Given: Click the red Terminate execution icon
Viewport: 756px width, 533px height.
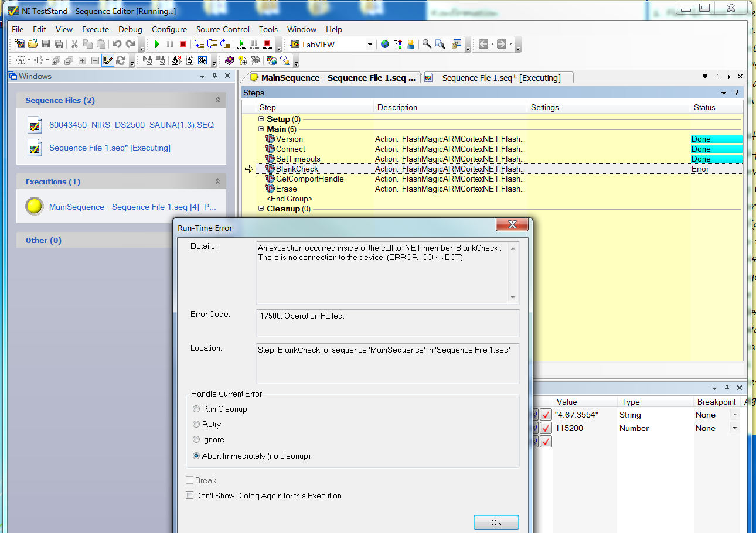Looking at the screenshot, I should (183, 44).
